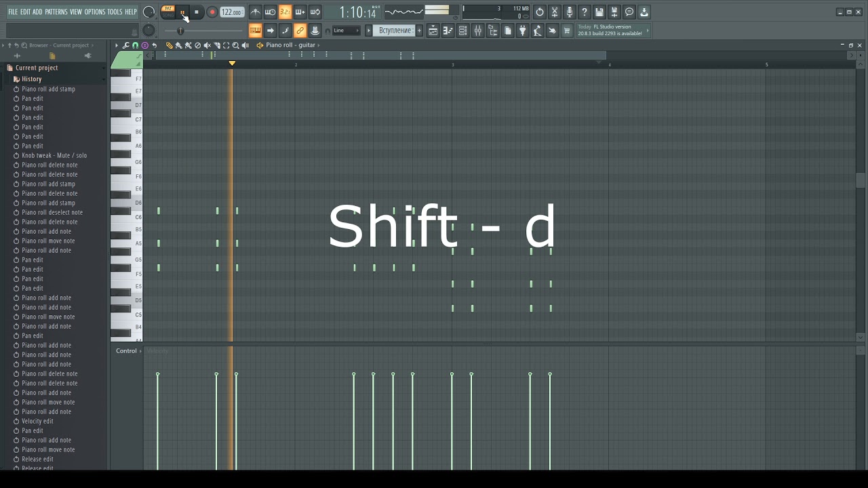Open the tempo tapper icon
This screenshot has width=868, height=488.
tap(537, 30)
